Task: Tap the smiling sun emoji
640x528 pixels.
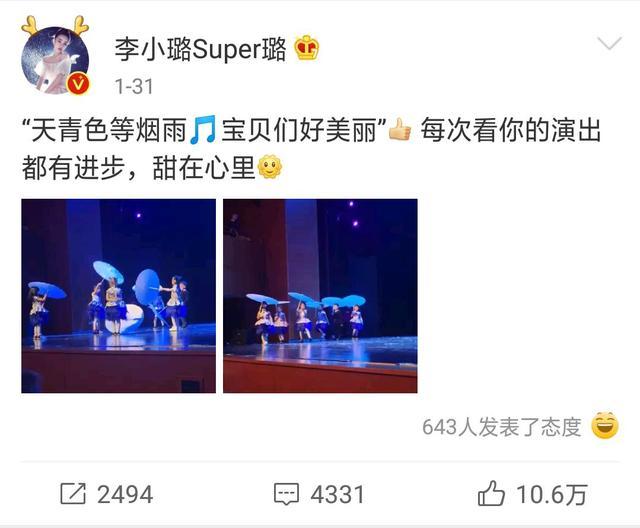Action: pyautogui.click(x=270, y=166)
